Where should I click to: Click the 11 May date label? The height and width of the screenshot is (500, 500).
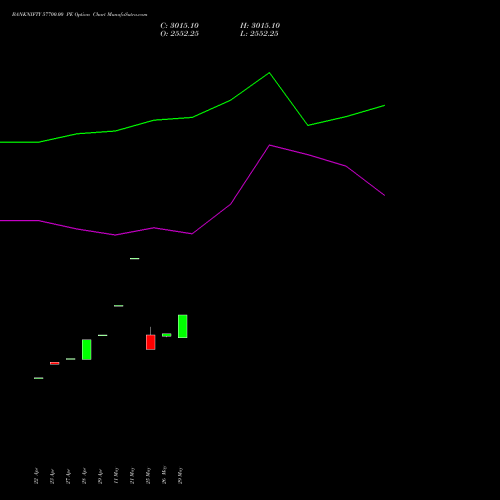tap(116, 475)
